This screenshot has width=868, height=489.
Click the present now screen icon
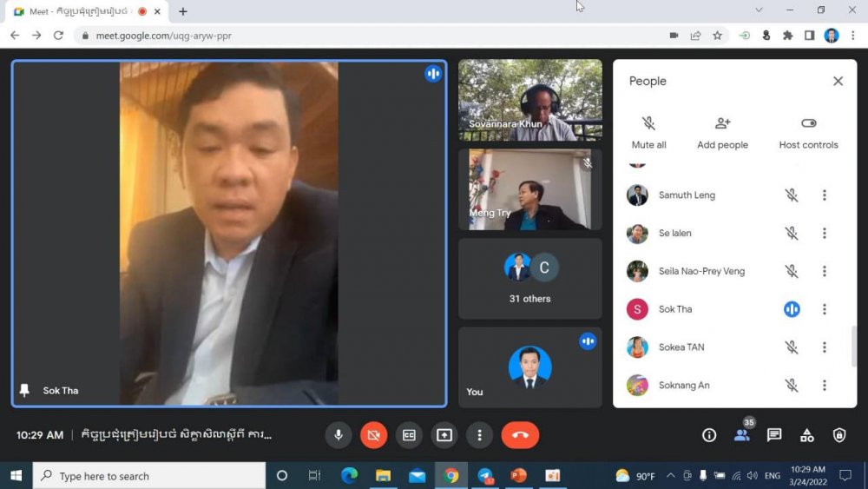(x=444, y=435)
